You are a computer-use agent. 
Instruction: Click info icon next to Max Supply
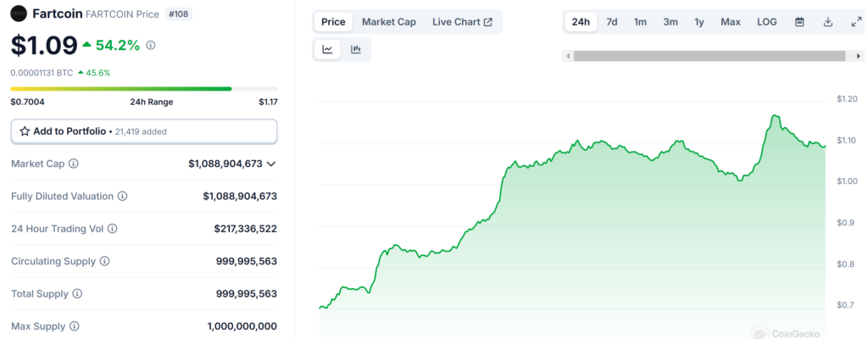(74, 326)
